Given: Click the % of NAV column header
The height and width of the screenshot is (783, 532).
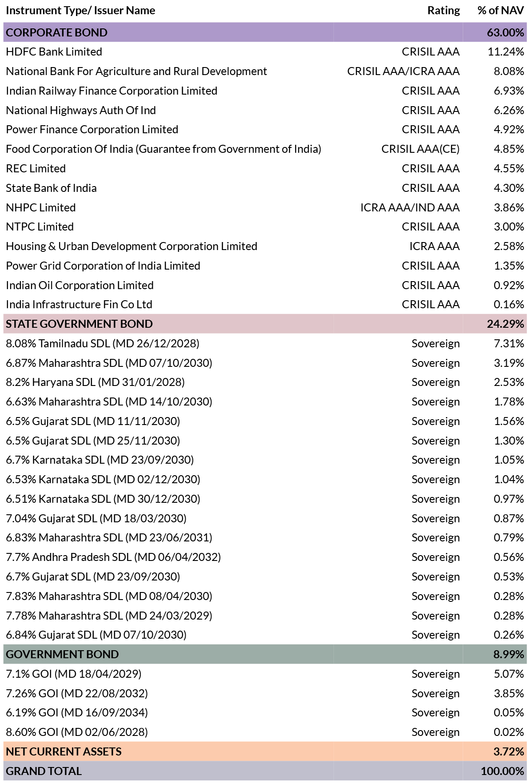Looking at the screenshot, I should (x=500, y=11).
